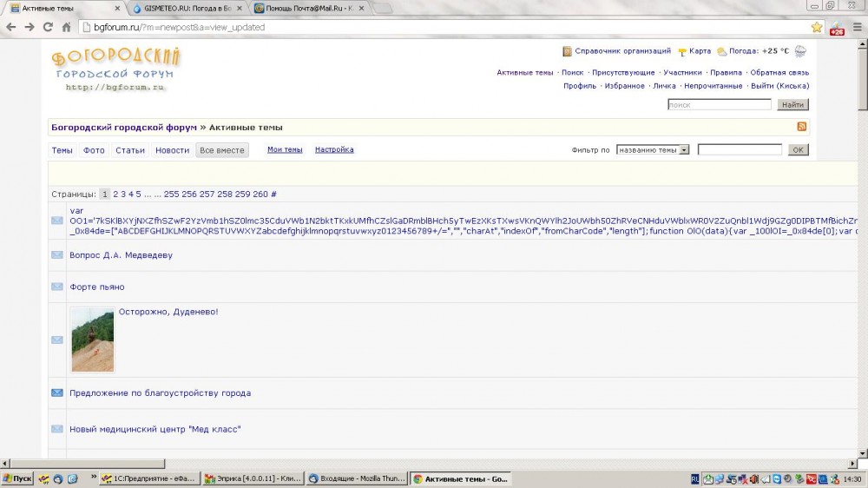Viewport: 868px width, 488px height.
Task: Click the "Осторожно, Дуденево!" topic thumbnail
Action: [x=92, y=340]
